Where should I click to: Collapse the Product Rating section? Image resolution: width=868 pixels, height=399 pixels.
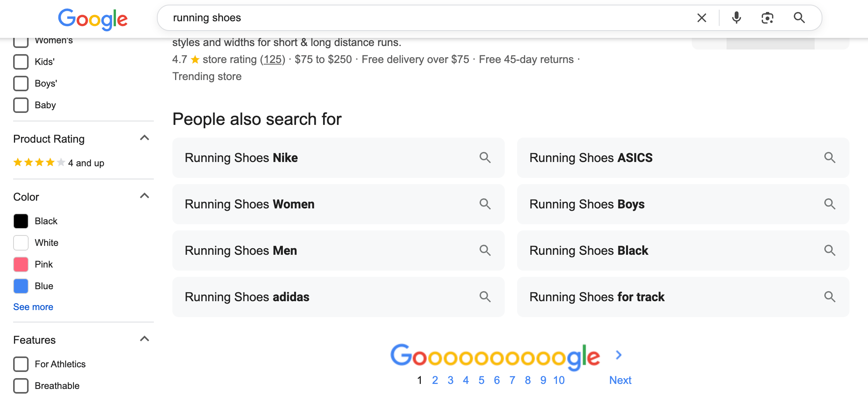tap(145, 138)
